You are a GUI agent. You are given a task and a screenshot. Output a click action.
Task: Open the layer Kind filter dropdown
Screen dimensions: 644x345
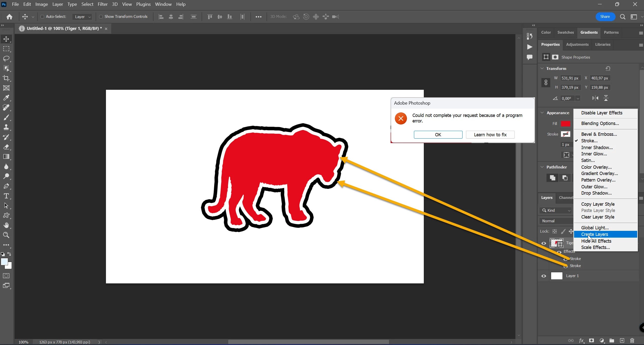point(556,210)
